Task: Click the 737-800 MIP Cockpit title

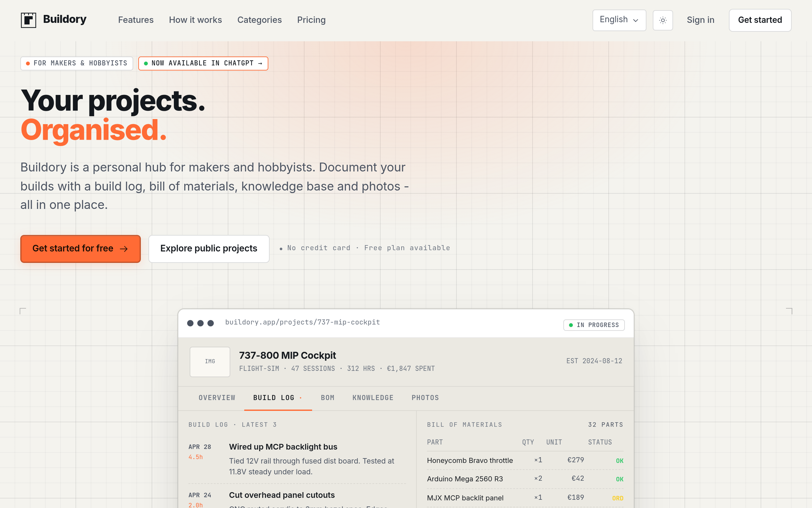Action: coord(287,355)
